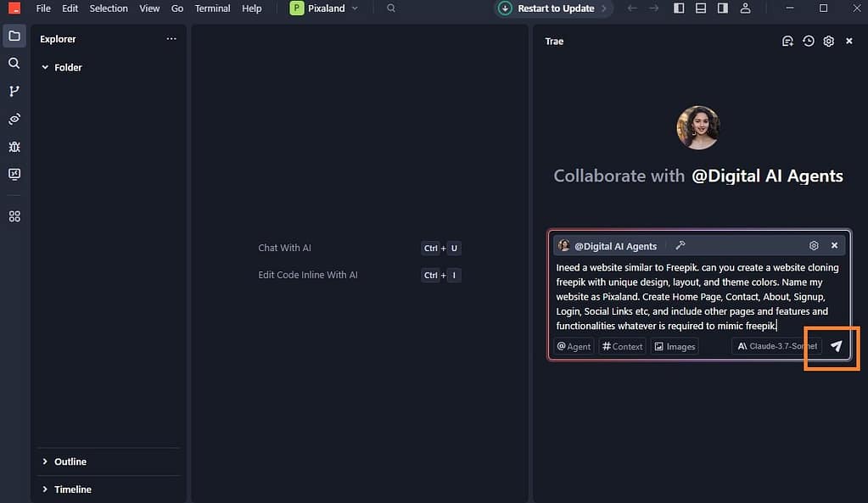This screenshot has height=503, width=868.
Task: Open the View menu
Action: (149, 8)
